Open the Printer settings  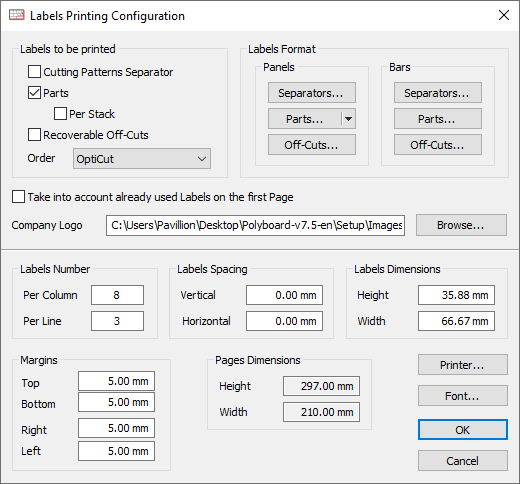point(463,365)
